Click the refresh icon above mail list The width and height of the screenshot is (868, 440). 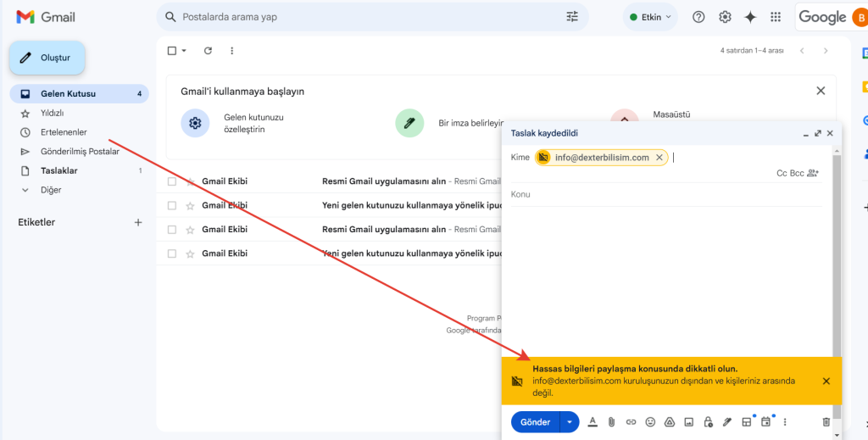209,51
